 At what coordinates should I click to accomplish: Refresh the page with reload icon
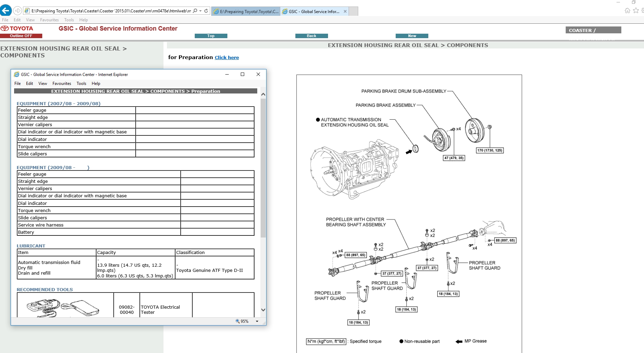coord(206,11)
